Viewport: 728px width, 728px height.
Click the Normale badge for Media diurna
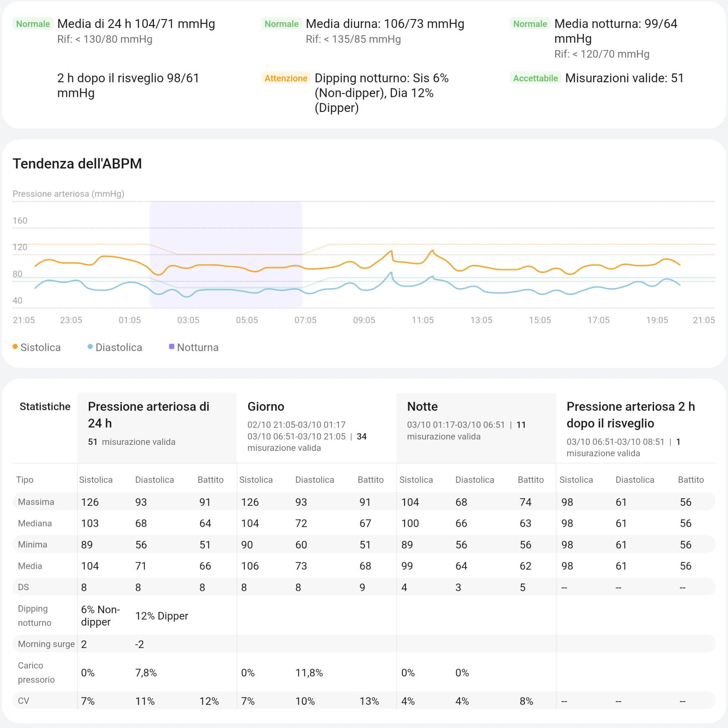coord(282,24)
